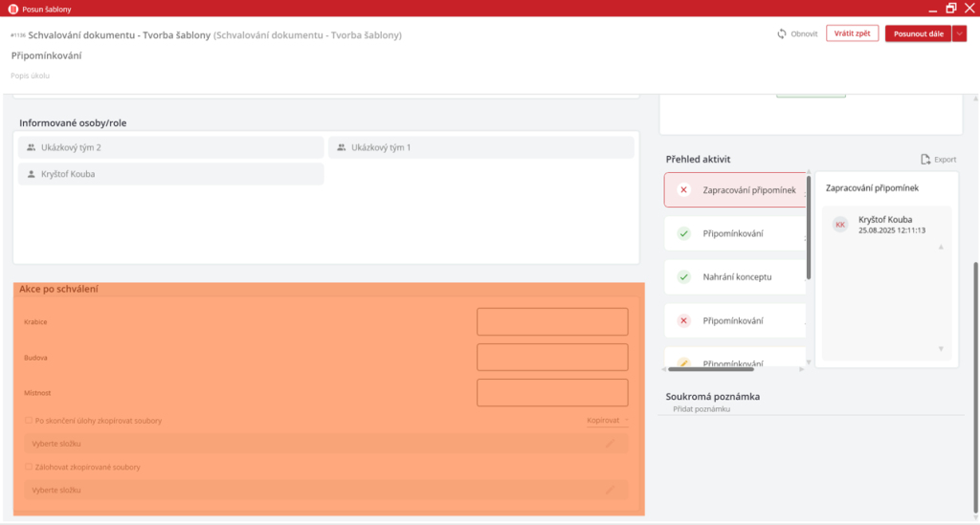This screenshot has height=525, width=980.
Task: Click the KK avatar of Kryštof Kouba
Action: [x=840, y=225]
